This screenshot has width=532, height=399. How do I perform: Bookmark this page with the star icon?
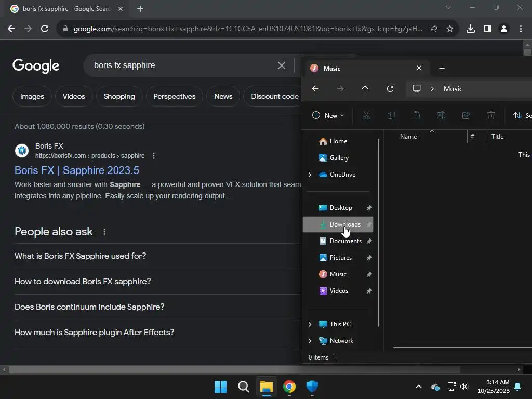coord(450,29)
